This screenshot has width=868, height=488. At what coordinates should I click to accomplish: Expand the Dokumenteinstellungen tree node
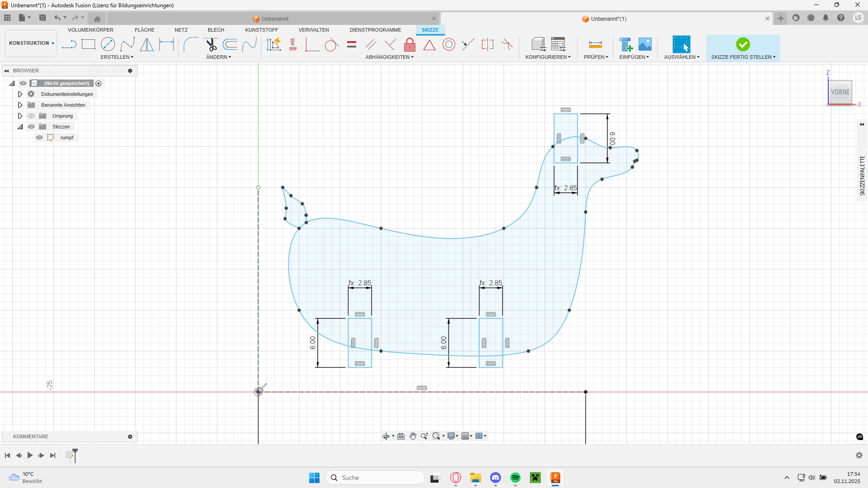pos(20,94)
